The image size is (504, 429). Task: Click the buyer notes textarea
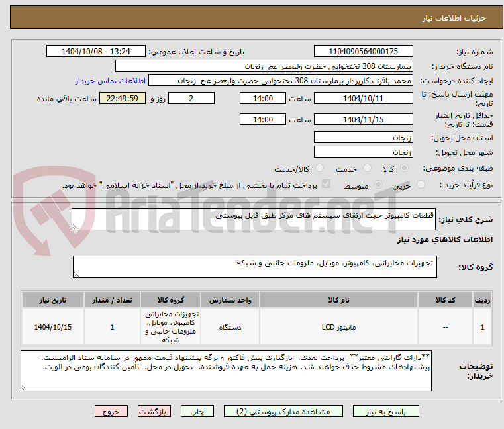click(x=226, y=371)
